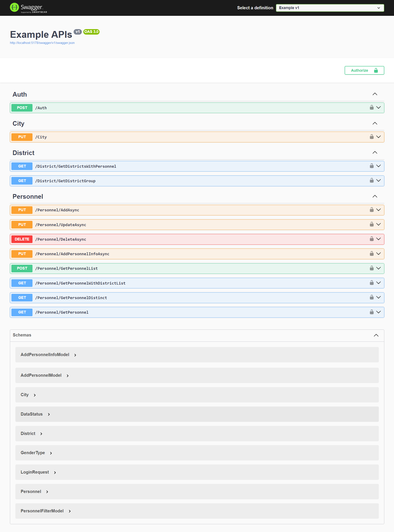394x532 pixels.
Task: Expand the PUT /City operation chevron
Action: 378,137
